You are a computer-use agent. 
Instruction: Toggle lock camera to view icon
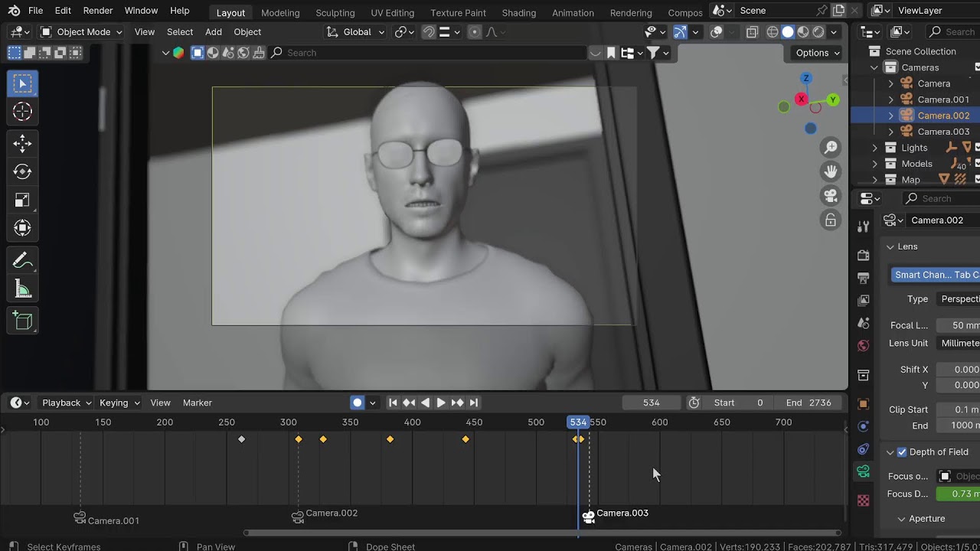pos(831,220)
